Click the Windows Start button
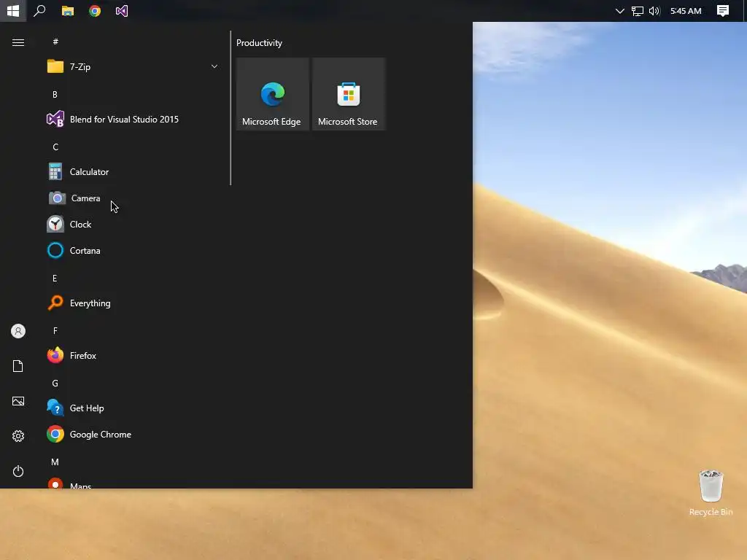Viewport: 747px width, 560px height. tap(13, 10)
